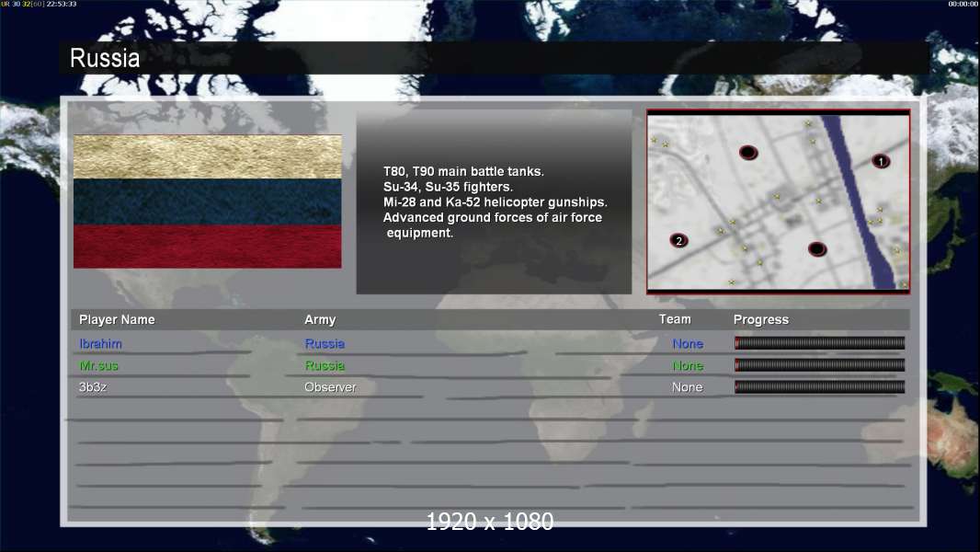The width and height of the screenshot is (980, 552).
Task: Click Mr.sus's Russia army entry
Action: pos(325,366)
